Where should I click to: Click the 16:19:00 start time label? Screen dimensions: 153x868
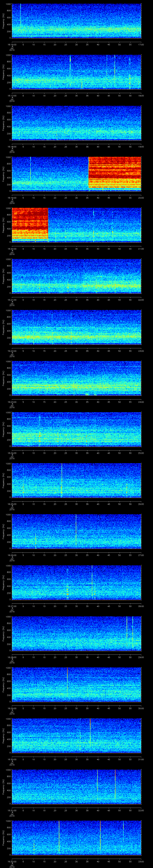[x=12, y=198]
